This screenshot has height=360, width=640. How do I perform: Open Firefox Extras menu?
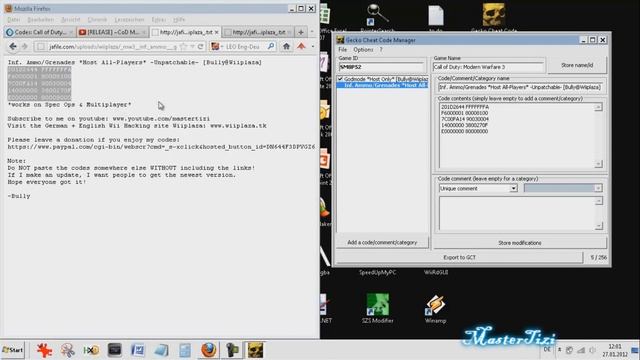[x=158, y=20]
